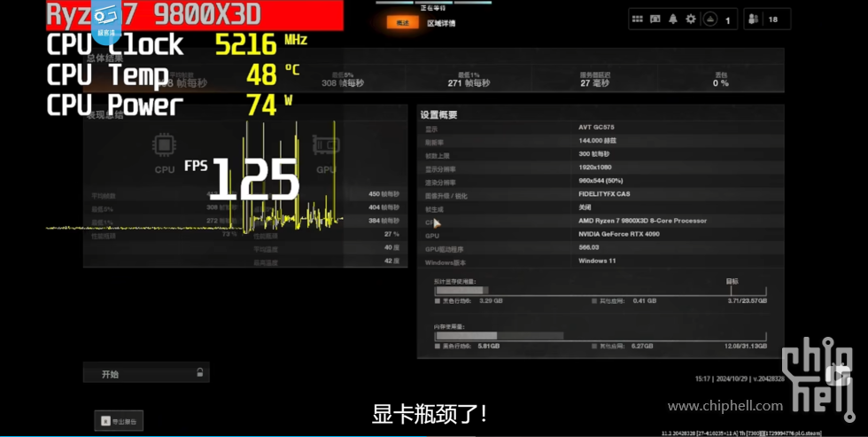Click the CPU chip icon
868x437 pixels.
[165, 145]
